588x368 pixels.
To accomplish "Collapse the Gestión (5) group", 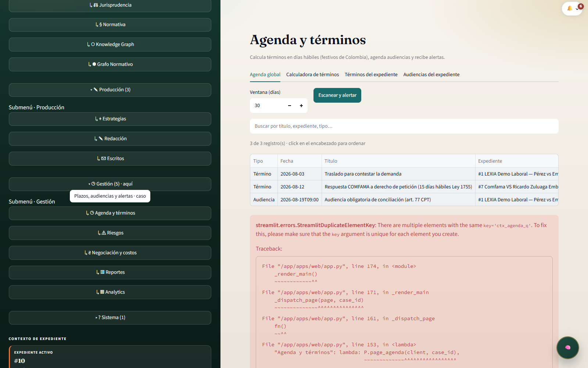I will (110, 184).
